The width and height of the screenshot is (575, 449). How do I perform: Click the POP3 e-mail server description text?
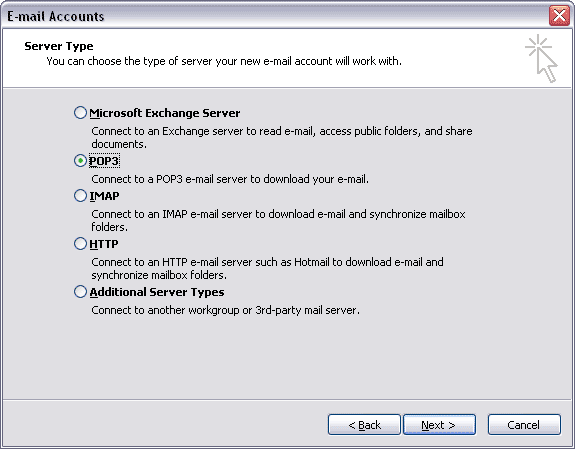[x=230, y=179]
